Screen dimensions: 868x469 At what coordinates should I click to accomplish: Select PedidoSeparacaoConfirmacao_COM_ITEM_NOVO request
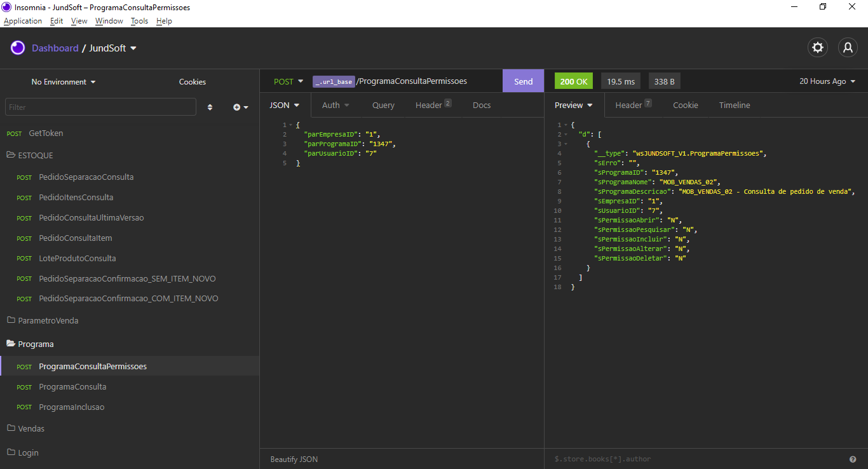[x=130, y=298]
